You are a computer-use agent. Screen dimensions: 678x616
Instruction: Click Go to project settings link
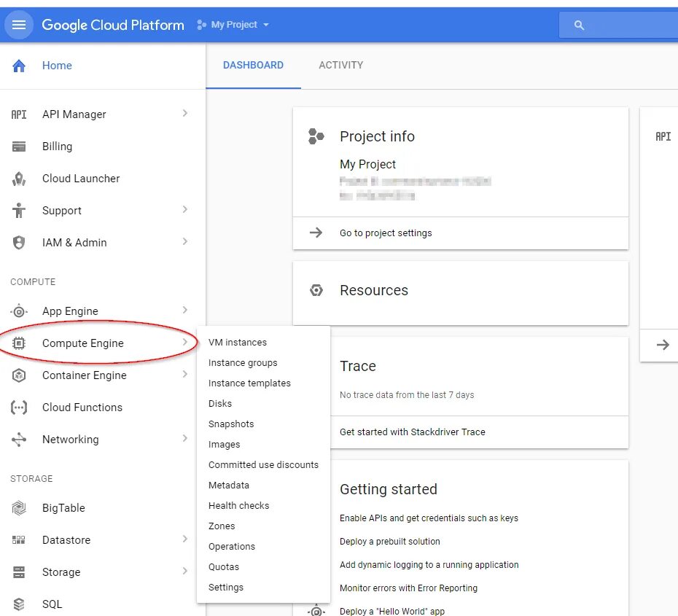(x=386, y=233)
